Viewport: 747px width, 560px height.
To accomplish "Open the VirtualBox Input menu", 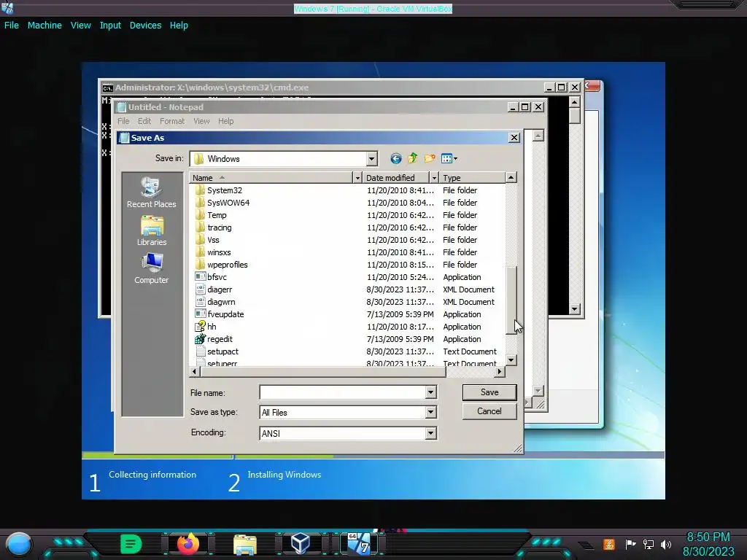I will pos(110,26).
